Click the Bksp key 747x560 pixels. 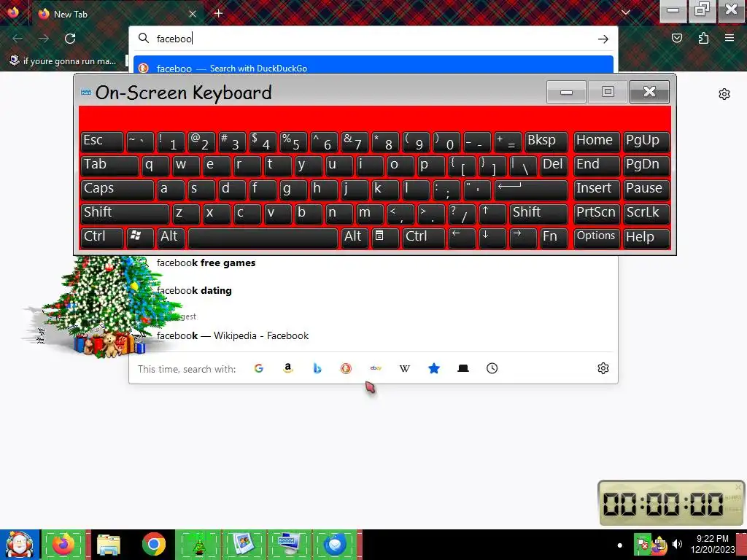(546, 142)
